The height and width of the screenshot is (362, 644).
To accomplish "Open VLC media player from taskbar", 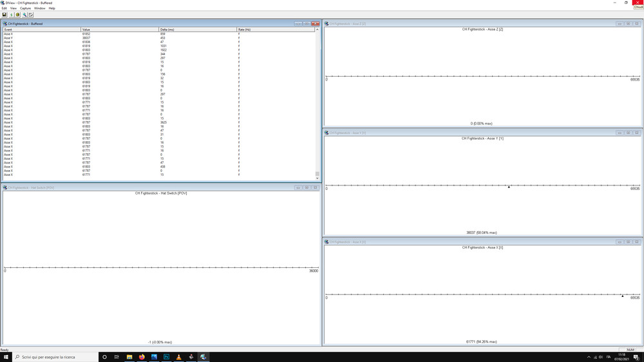I will pos(178,357).
